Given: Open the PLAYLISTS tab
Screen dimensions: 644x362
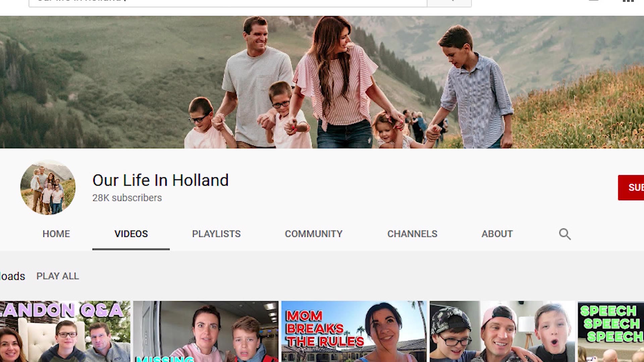Looking at the screenshot, I should [216, 234].
